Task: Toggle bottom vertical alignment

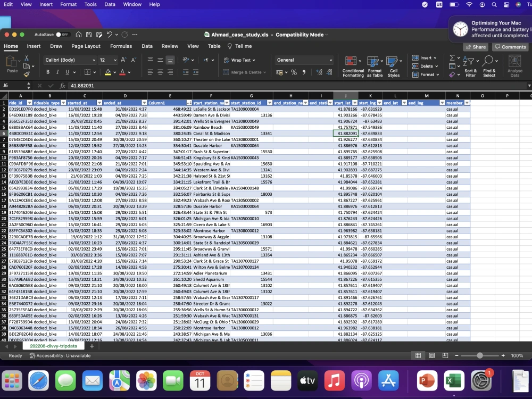Action: (x=170, y=60)
